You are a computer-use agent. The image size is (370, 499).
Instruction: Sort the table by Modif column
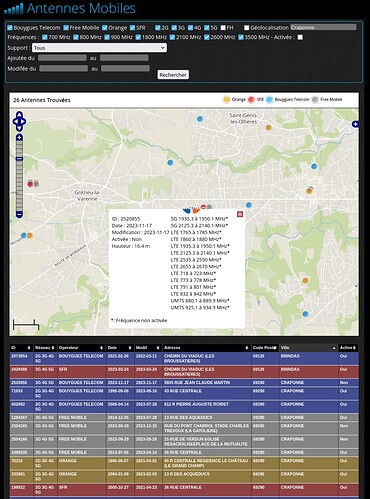pyautogui.click(x=148, y=348)
